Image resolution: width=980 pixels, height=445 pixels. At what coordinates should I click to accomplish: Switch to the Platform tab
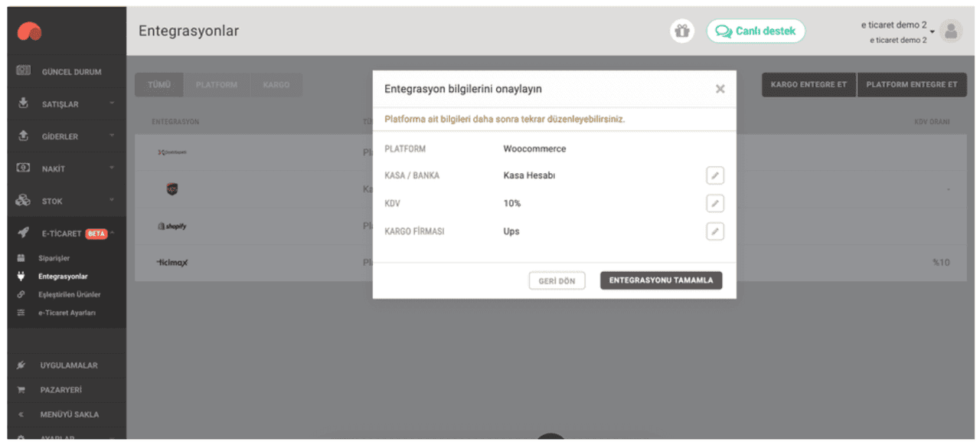coord(217,84)
